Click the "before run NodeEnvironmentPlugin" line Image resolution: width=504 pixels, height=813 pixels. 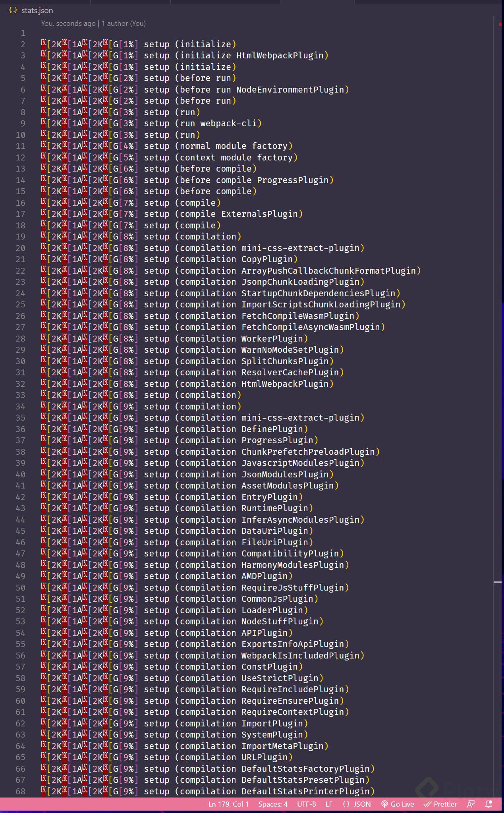click(x=195, y=90)
